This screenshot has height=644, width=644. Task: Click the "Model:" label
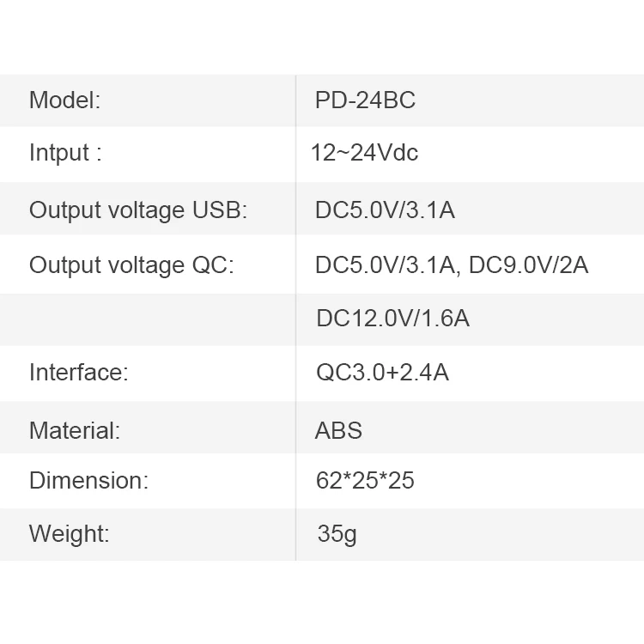coord(65,100)
